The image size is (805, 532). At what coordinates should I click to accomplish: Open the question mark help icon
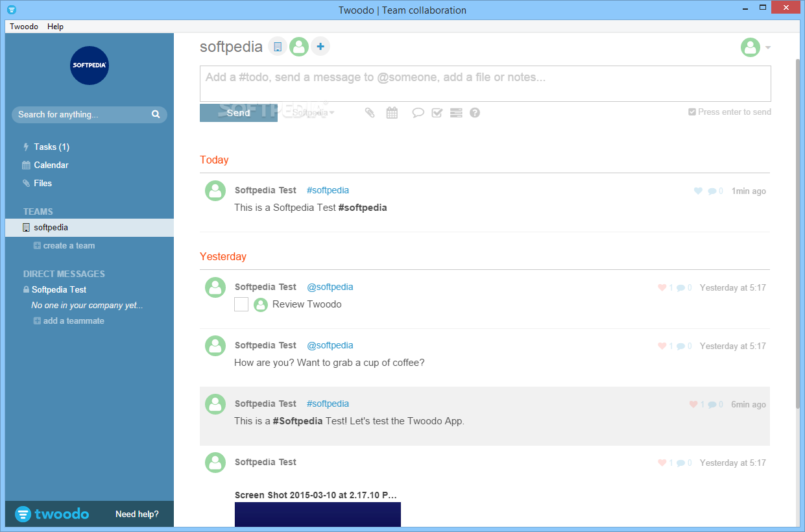[475, 113]
